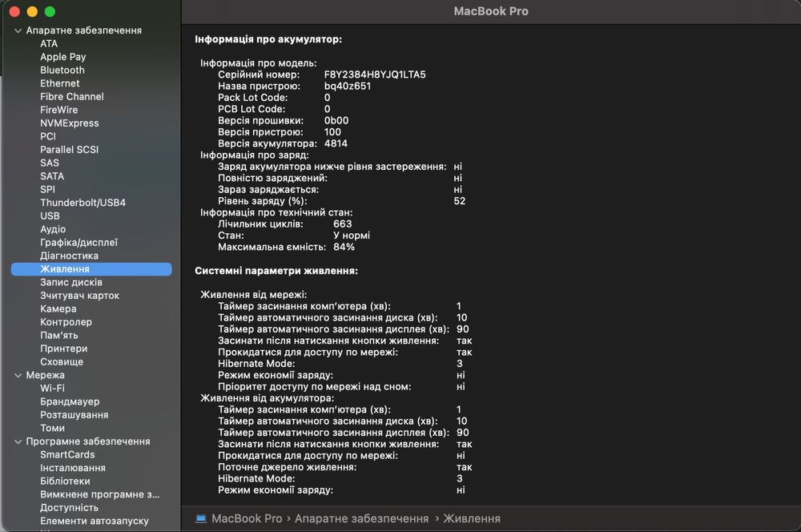Open Брандмауер entry

(70, 403)
